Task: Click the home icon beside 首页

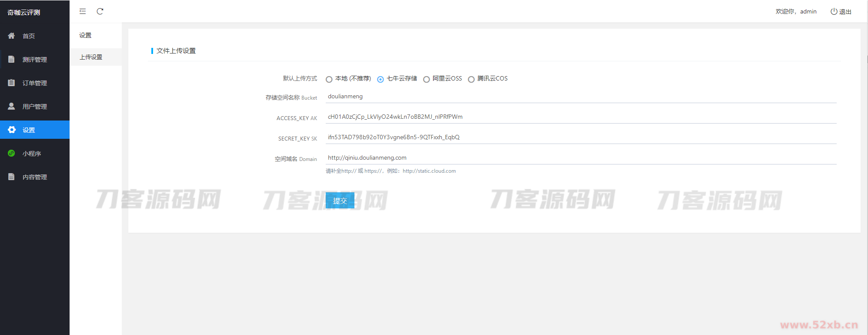Action: [11, 36]
